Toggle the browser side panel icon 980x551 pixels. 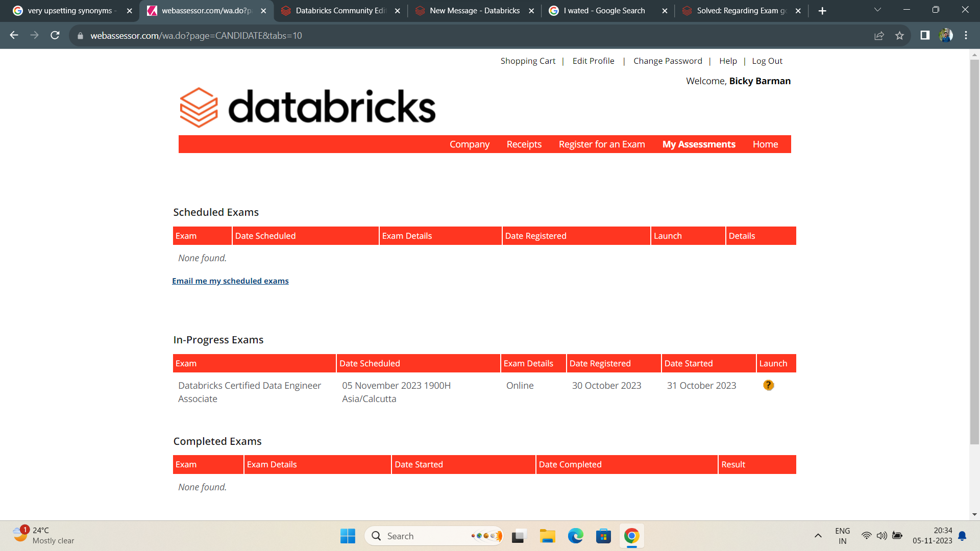click(x=925, y=35)
